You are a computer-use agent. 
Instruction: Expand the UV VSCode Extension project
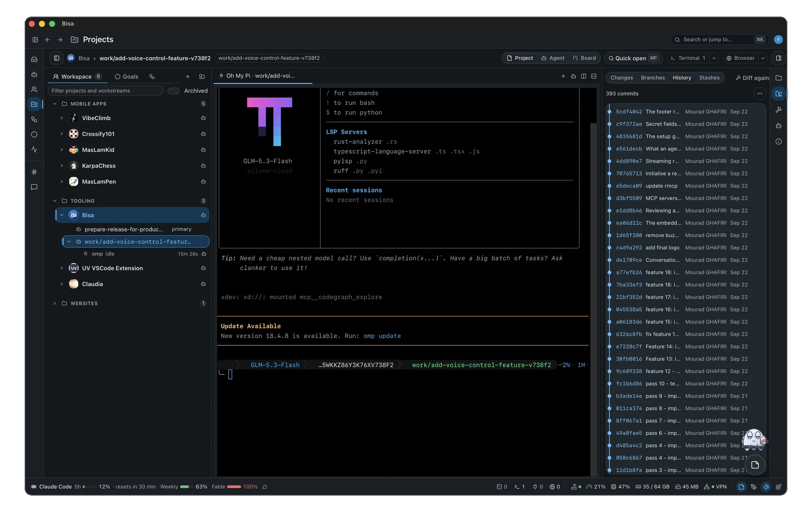pos(62,268)
